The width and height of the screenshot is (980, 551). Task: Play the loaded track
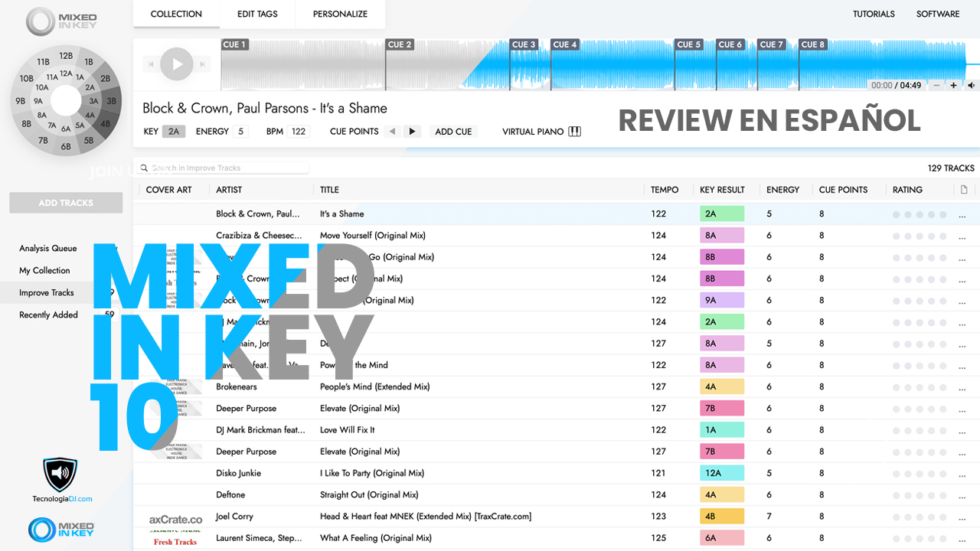click(x=178, y=64)
